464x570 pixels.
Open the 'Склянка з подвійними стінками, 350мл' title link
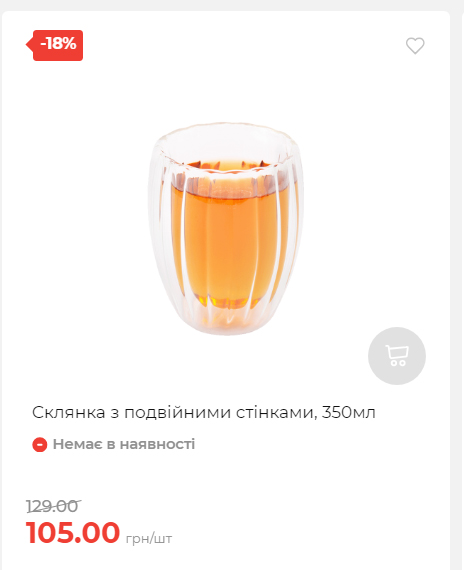click(204, 413)
